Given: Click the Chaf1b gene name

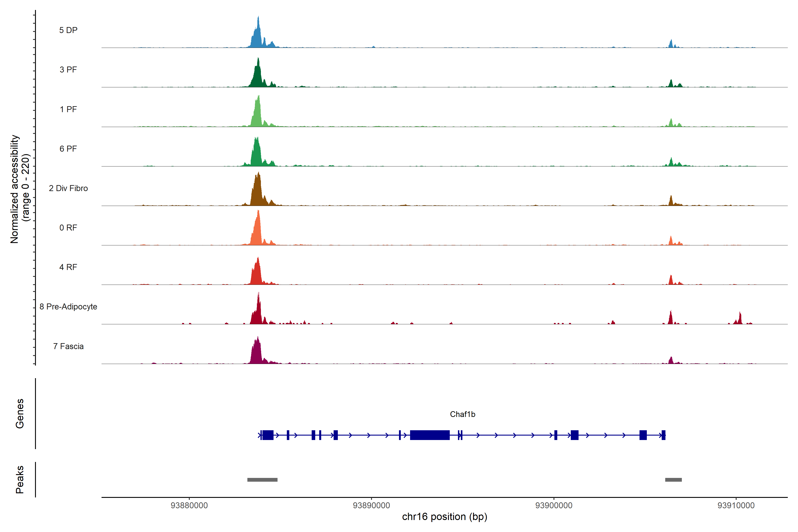Looking at the screenshot, I should [462, 414].
